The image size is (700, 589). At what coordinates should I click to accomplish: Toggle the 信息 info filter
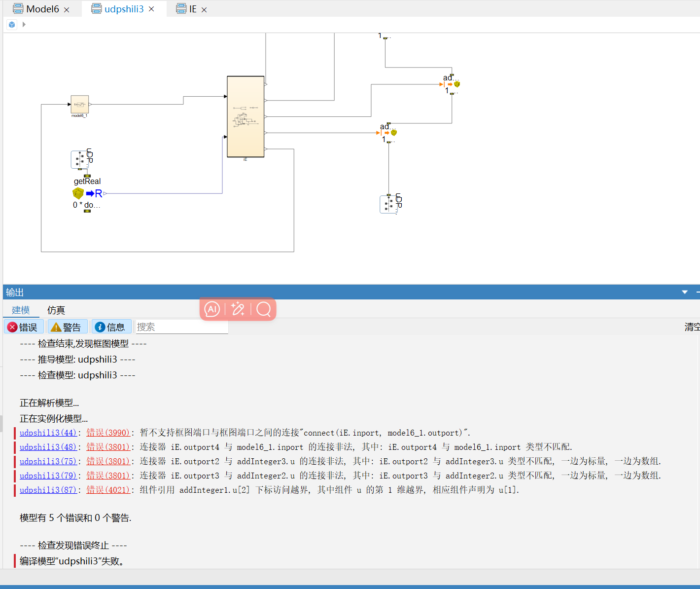(111, 327)
